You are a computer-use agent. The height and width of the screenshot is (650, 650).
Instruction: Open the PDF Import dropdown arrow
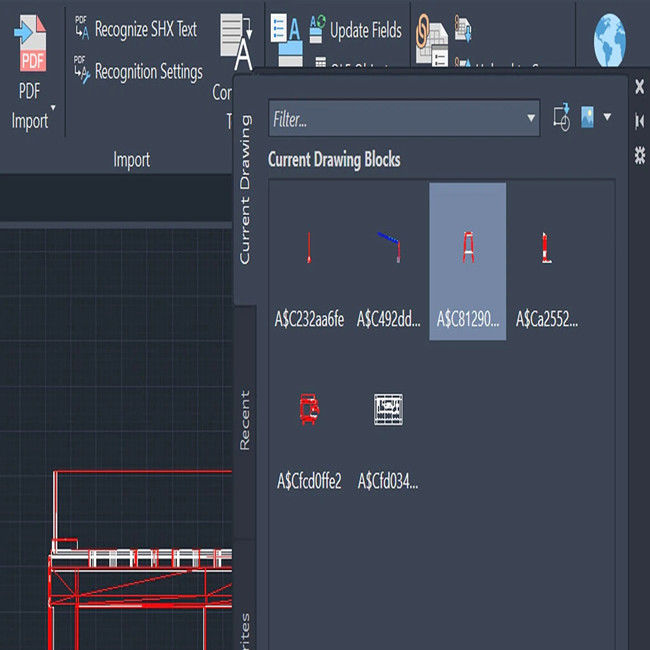[52, 107]
